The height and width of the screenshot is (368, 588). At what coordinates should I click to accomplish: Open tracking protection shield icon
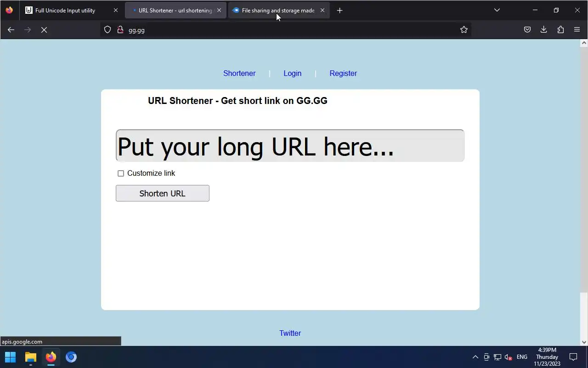tap(107, 30)
